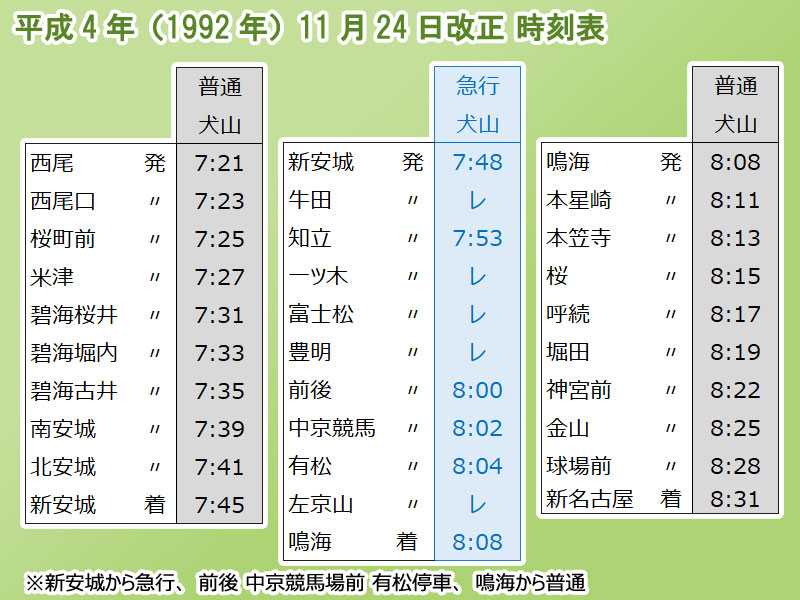Image resolution: width=800 pixels, height=600 pixels.
Task: Select the 球場前 station name
Action: tap(579, 466)
